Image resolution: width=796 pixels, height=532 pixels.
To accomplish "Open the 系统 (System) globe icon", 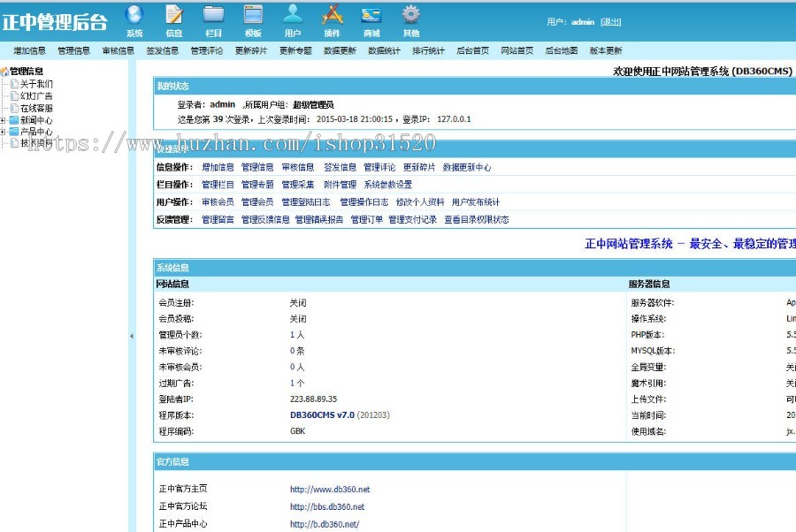I will pyautogui.click(x=133, y=16).
